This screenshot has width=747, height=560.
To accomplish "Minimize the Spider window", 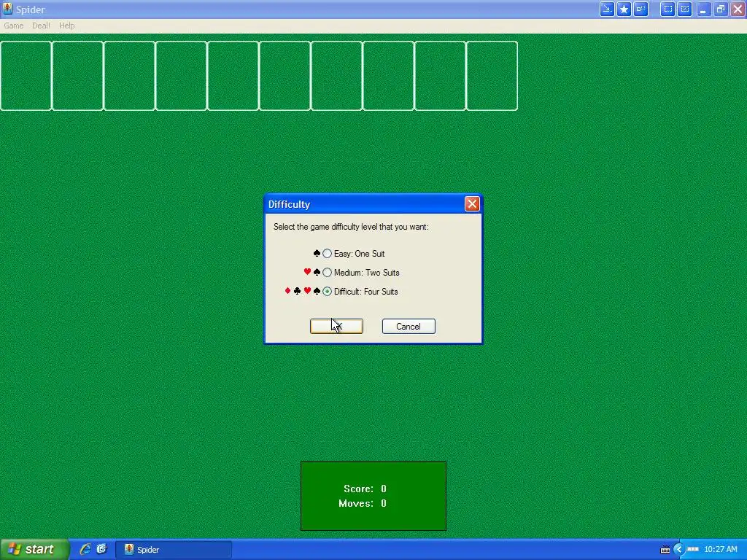I will click(x=703, y=9).
